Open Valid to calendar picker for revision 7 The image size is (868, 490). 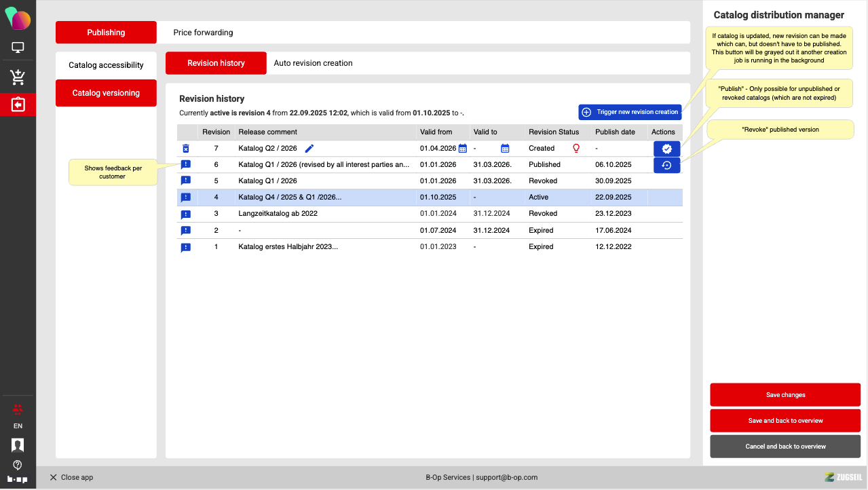(505, 149)
